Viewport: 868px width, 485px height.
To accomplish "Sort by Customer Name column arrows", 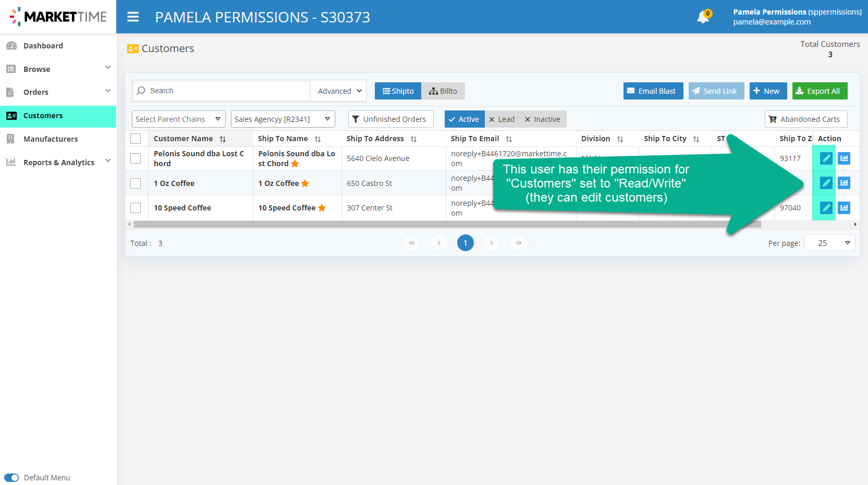I will [223, 139].
